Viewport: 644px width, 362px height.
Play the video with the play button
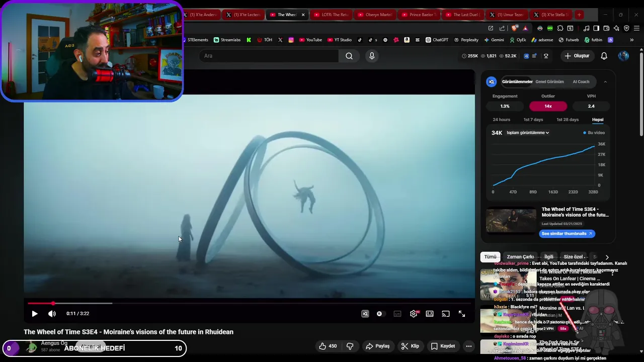click(35, 314)
